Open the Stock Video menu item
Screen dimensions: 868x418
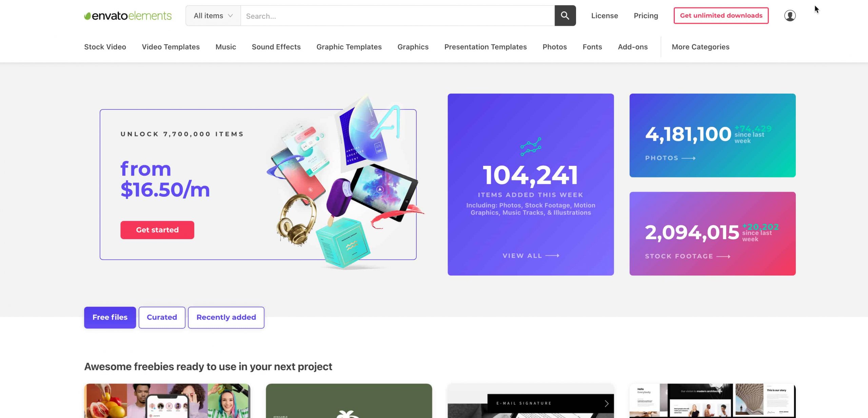click(105, 47)
